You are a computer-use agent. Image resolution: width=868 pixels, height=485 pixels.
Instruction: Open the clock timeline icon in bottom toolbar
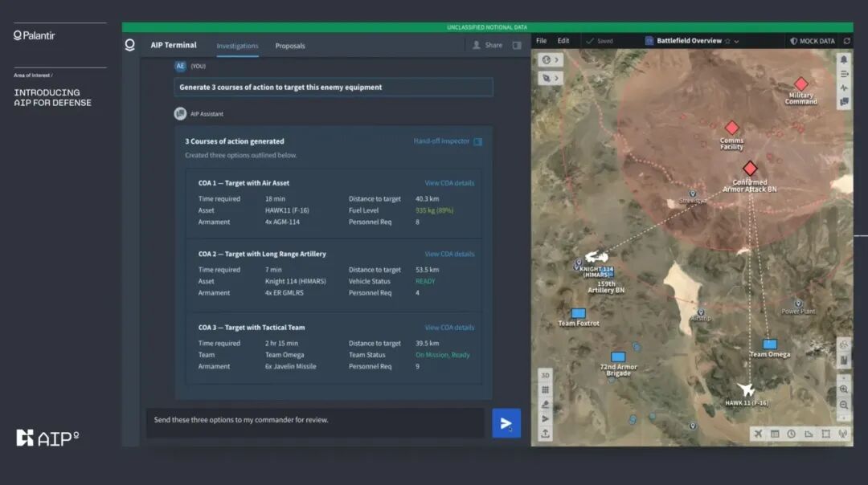pos(792,434)
